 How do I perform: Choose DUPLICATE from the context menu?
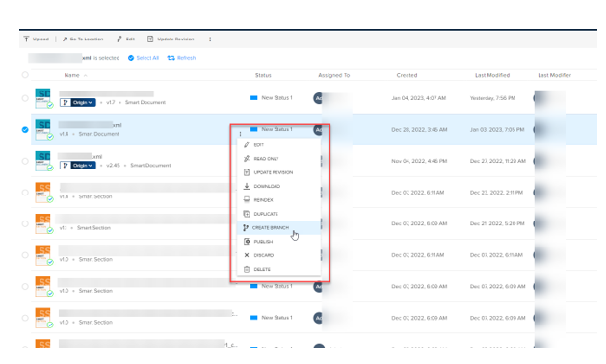click(278, 214)
